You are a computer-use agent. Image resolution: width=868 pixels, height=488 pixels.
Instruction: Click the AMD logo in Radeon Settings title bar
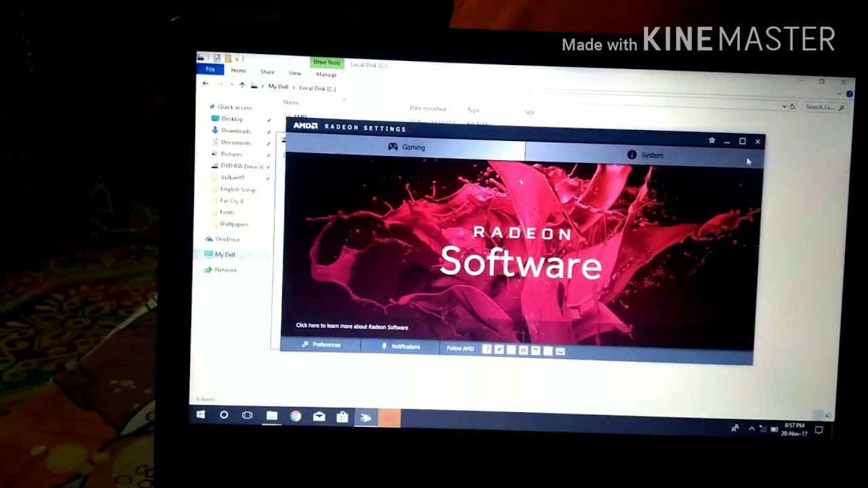pyautogui.click(x=305, y=126)
